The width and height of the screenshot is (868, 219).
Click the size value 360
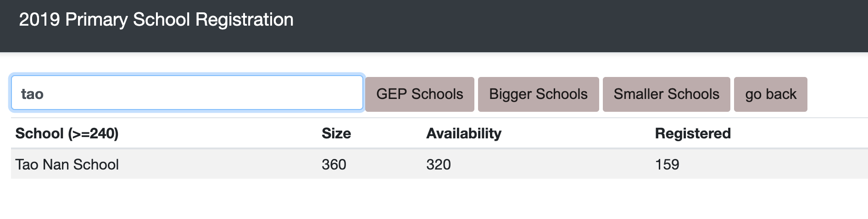pos(334,164)
